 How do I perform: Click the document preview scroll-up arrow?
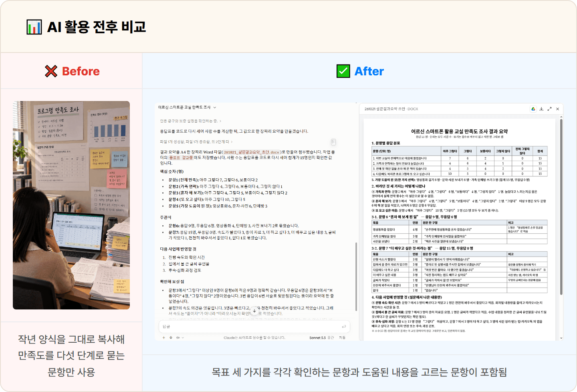561,117
